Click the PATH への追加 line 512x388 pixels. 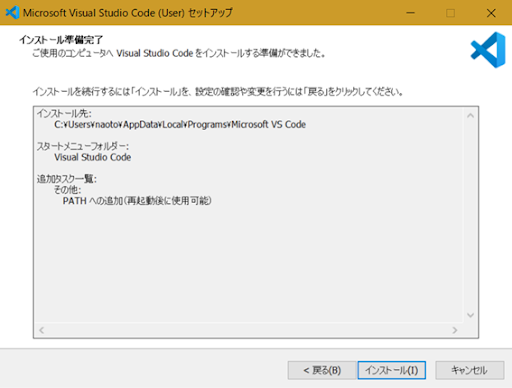[x=137, y=201]
